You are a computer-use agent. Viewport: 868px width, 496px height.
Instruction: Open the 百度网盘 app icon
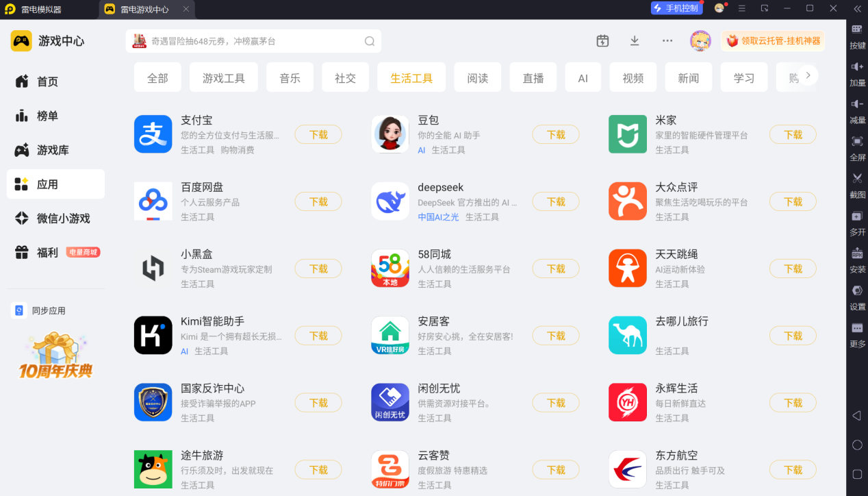click(x=153, y=201)
